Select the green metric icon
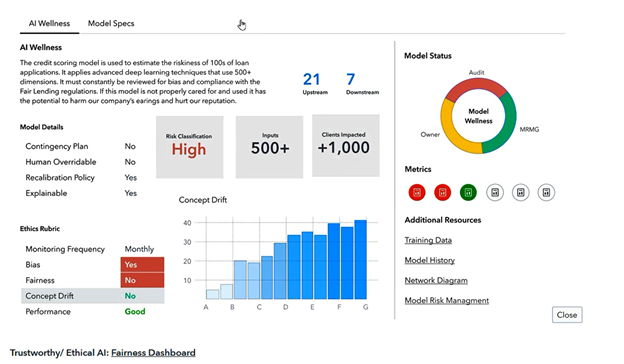Viewport: 624px width, 364px height. click(468, 193)
